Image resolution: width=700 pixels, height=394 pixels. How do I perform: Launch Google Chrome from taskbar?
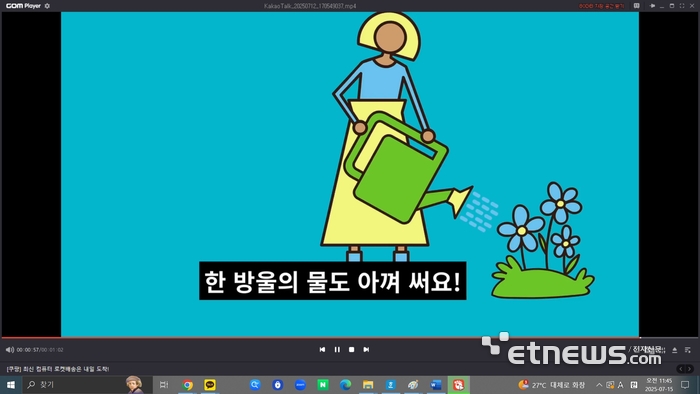coord(188,385)
